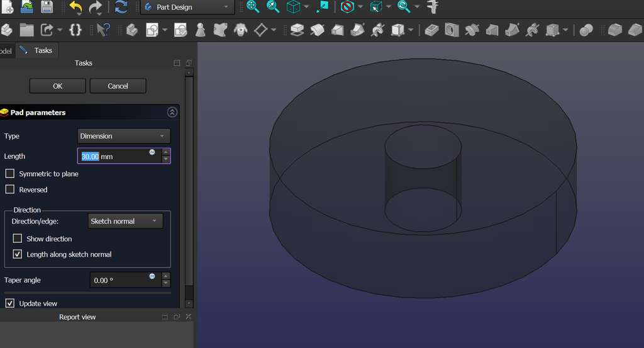The image size is (644, 348).
Task: Click the draw style icon with red circle
Action: click(347, 6)
